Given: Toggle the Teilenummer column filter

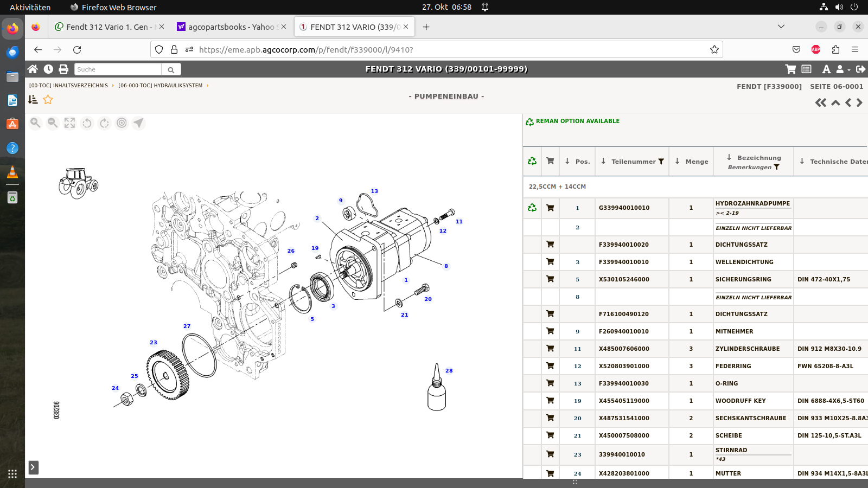Looking at the screenshot, I should click(x=661, y=162).
